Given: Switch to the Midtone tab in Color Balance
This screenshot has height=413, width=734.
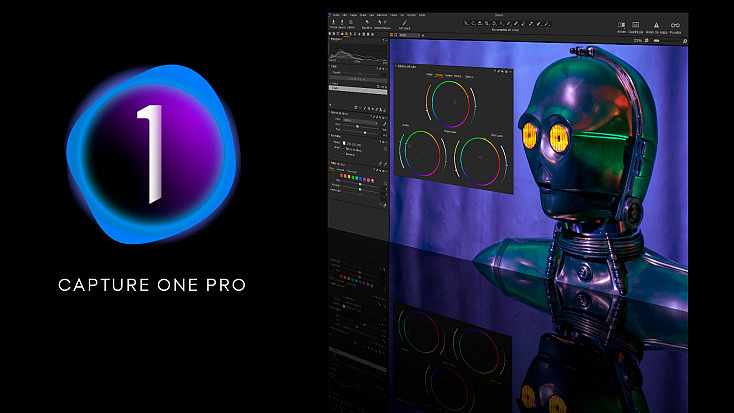Looking at the screenshot, I should click(458, 76).
